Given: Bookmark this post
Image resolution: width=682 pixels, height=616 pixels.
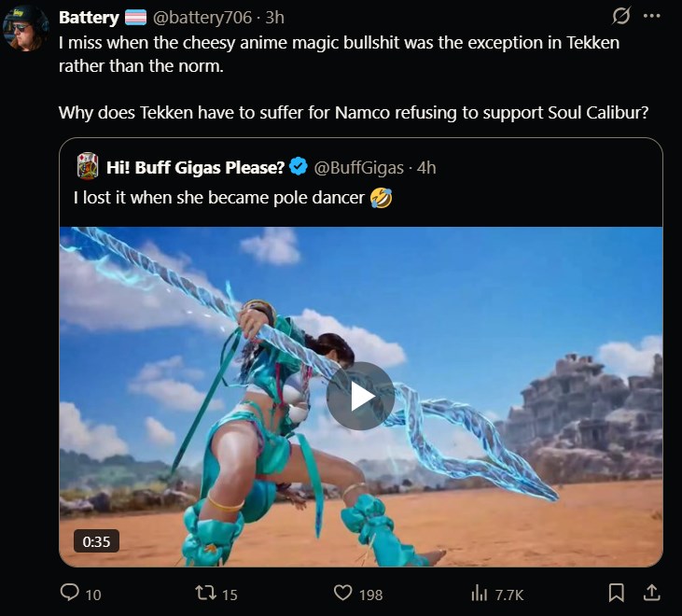Looking at the screenshot, I should click(x=616, y=593).
